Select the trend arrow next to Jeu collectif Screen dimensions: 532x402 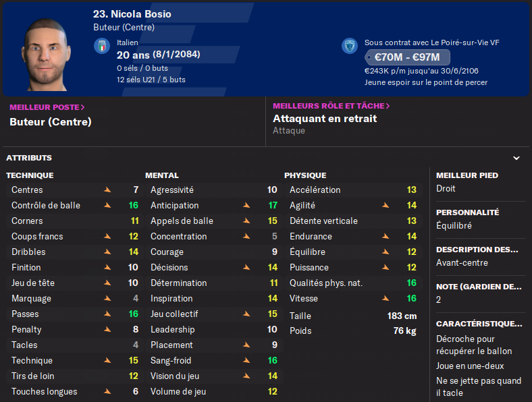click(x=246, y=314)
